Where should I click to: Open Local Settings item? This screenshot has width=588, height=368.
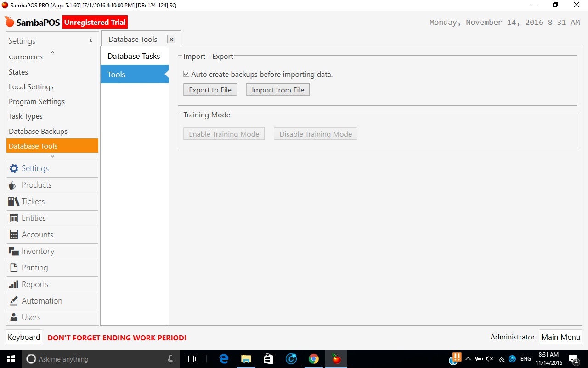[x=52, y=87]
